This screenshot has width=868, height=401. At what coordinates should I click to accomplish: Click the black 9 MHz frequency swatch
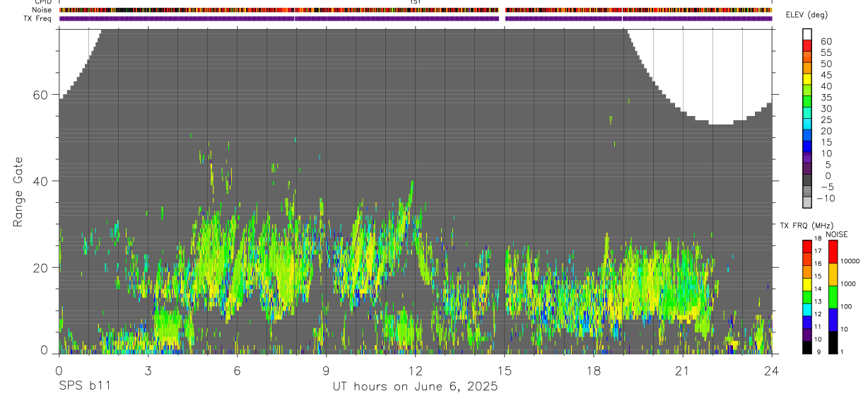(807, 348)
